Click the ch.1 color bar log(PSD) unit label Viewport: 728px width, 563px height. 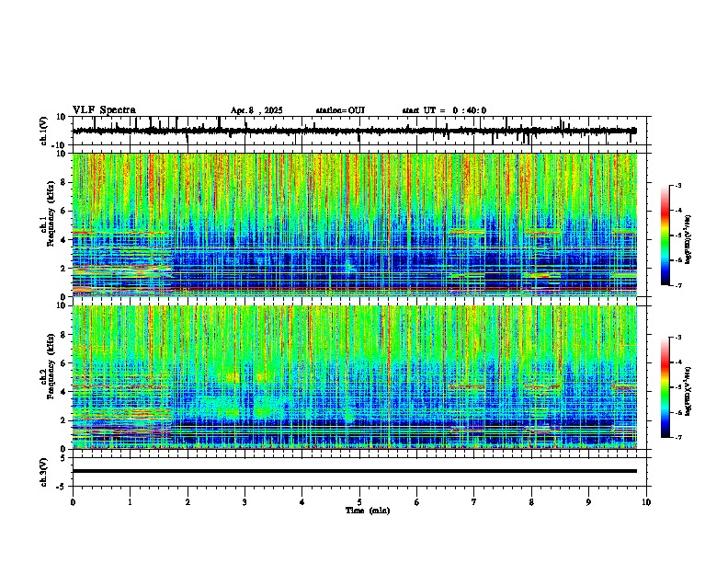(688, 239)
